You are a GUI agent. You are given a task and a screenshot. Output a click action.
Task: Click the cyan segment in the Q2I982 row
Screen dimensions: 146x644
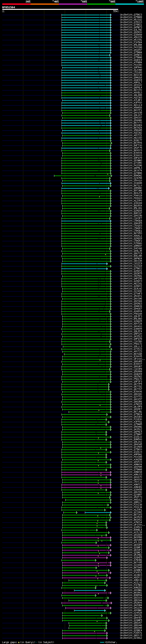(x=98, y=512)
